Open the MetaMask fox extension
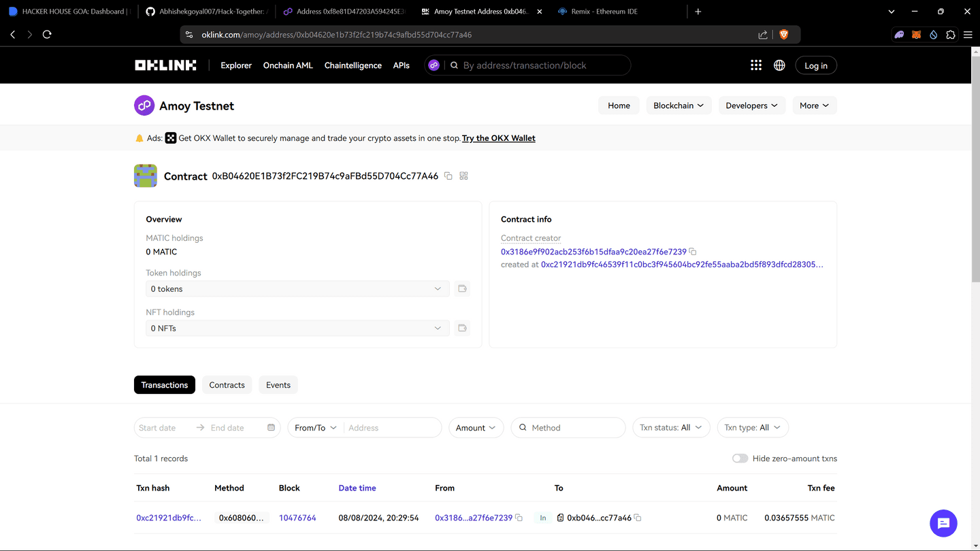Screen dimensions: 980x551 coord(917,34)
